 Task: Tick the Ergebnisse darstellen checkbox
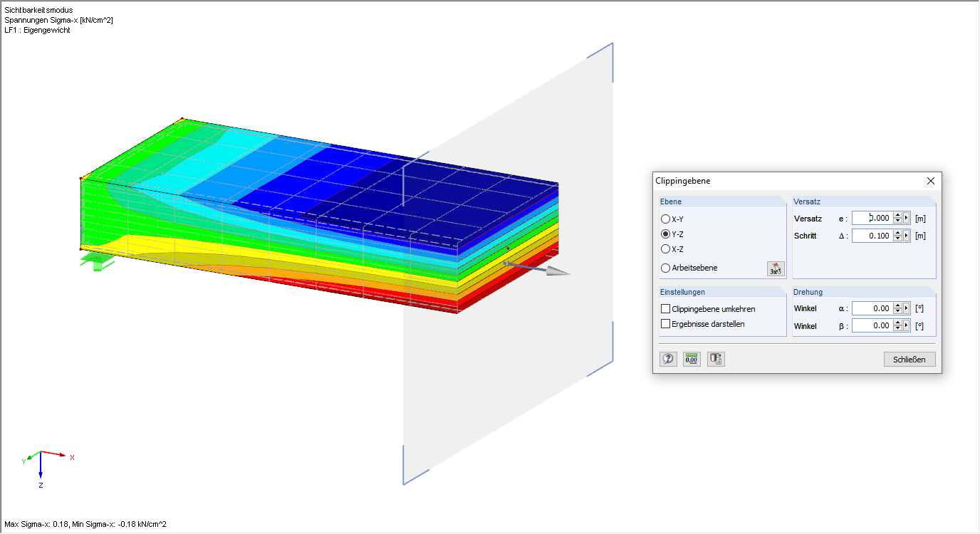point(666,324)
